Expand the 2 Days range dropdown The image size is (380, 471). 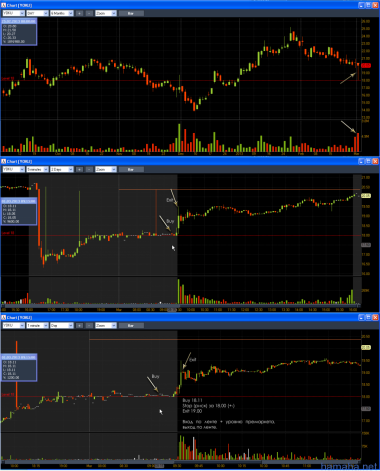(62, 169)
